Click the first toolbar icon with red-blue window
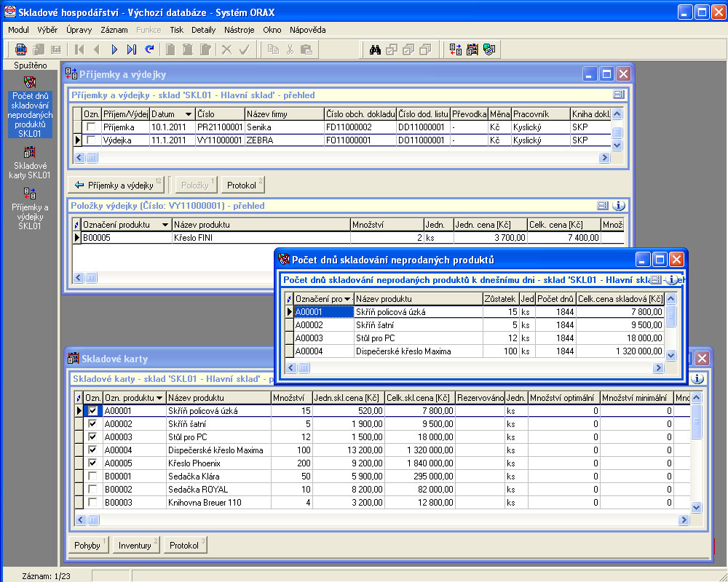728x582 pixels. pyautogui.click(x=21, y=49)
